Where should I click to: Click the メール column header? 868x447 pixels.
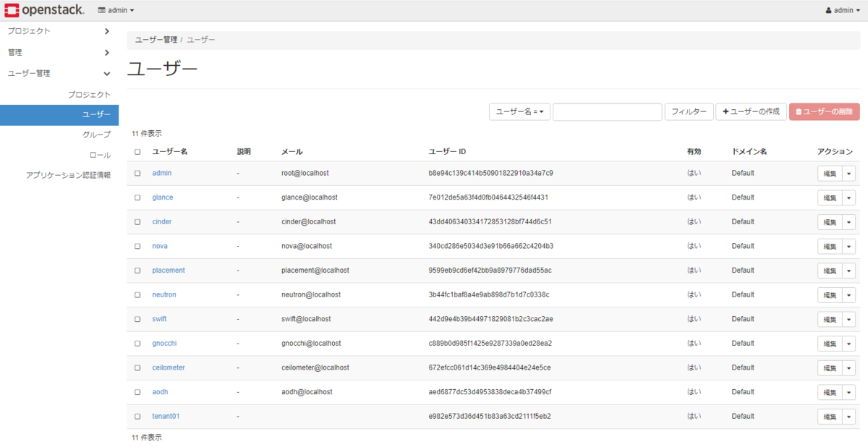[292, 152]
